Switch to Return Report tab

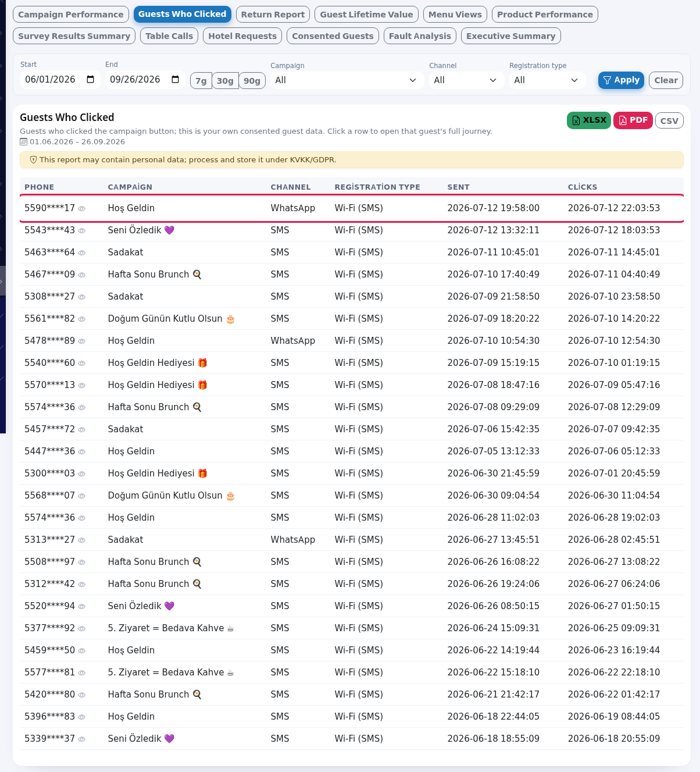[x=273, y=15]
